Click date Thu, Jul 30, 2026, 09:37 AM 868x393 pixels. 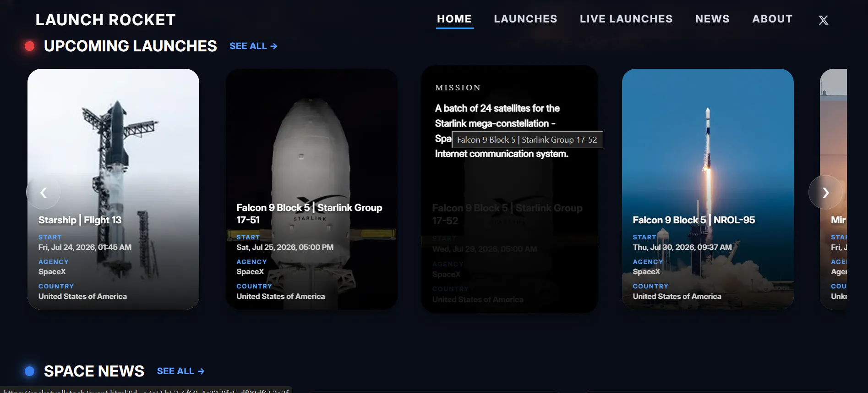(x=682, y=247)
